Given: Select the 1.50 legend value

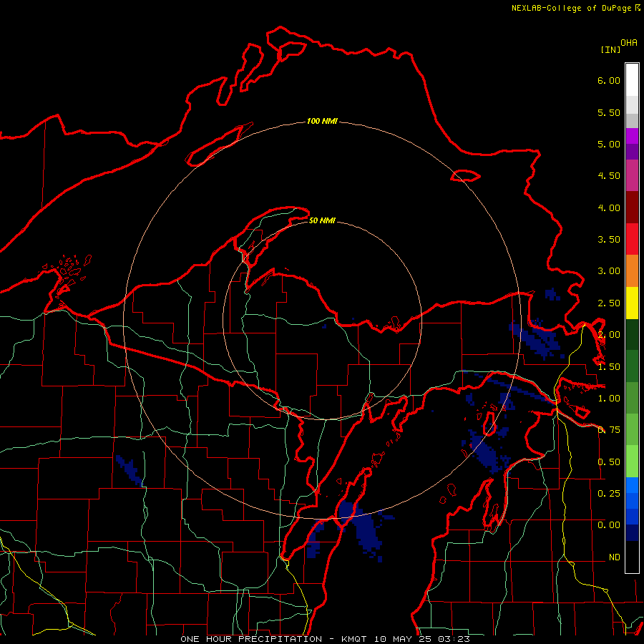Looking at the screenshot, I should pos(609,367).
